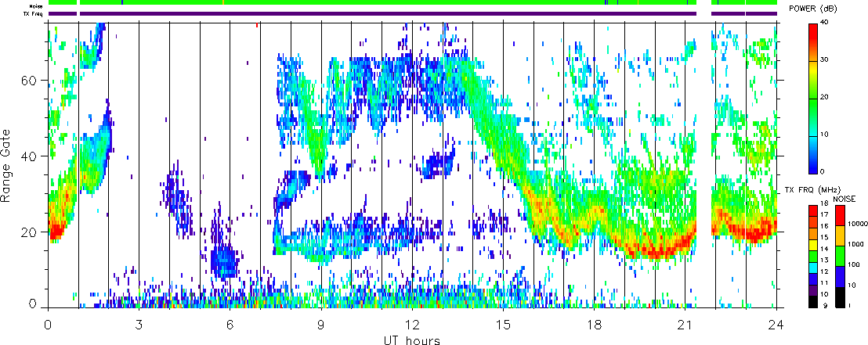This screenshot has height=345, width=868.
Task: Click the green swatch of TX FRQ legend
Action: 813,257
